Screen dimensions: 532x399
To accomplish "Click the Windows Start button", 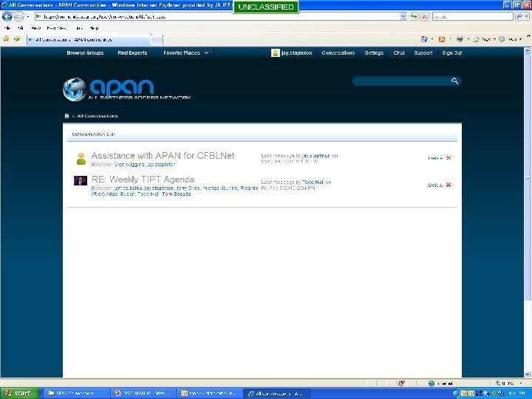I will pos(20,393).
